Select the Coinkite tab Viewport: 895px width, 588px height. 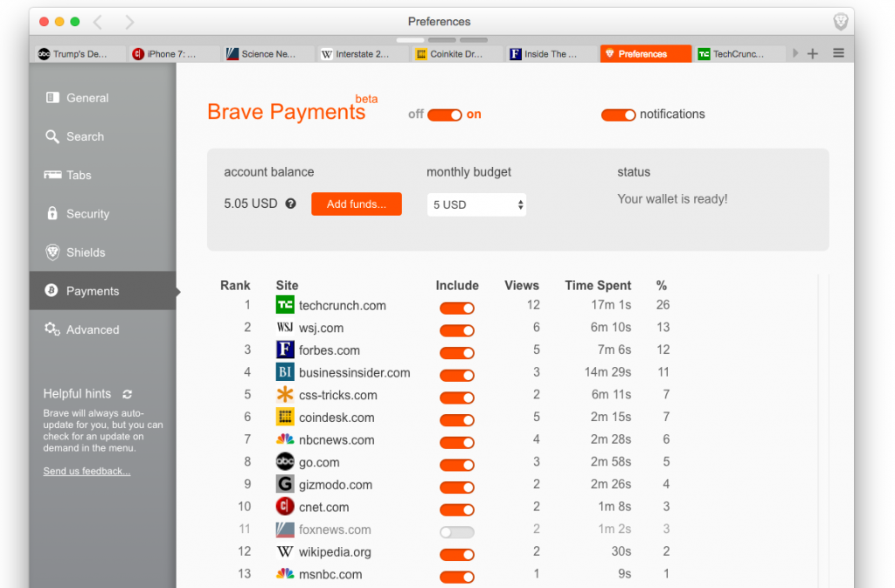pos(455,53)
